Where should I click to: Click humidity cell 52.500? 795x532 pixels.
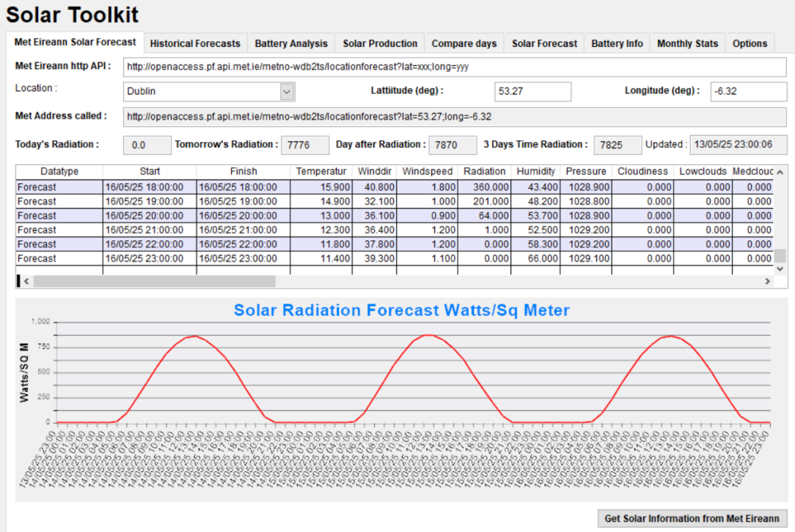[x=535, y=229]
